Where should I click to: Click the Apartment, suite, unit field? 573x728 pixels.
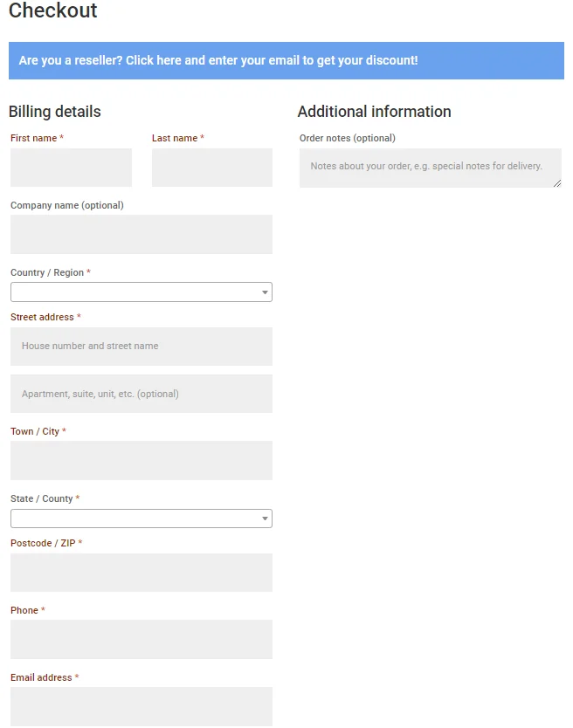[x=142, y=394]
